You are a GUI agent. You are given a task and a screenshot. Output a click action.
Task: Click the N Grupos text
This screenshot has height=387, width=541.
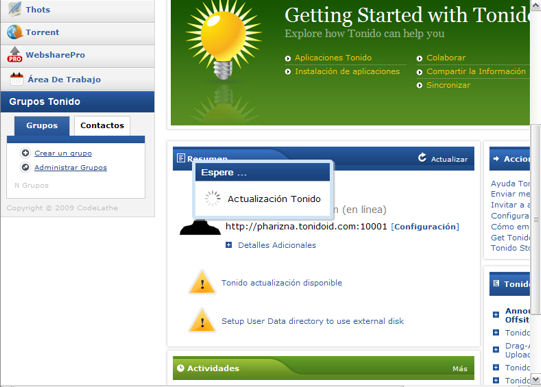coord(31,186)
